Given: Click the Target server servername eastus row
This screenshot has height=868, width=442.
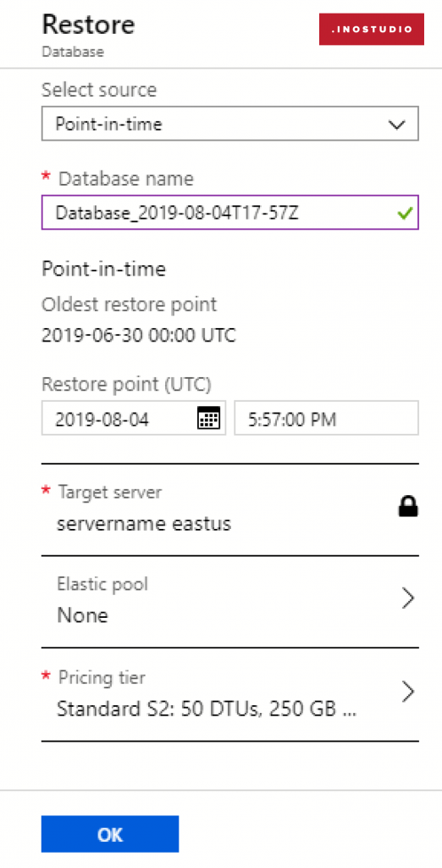Looking at the screenshot, I should point(230,509).
